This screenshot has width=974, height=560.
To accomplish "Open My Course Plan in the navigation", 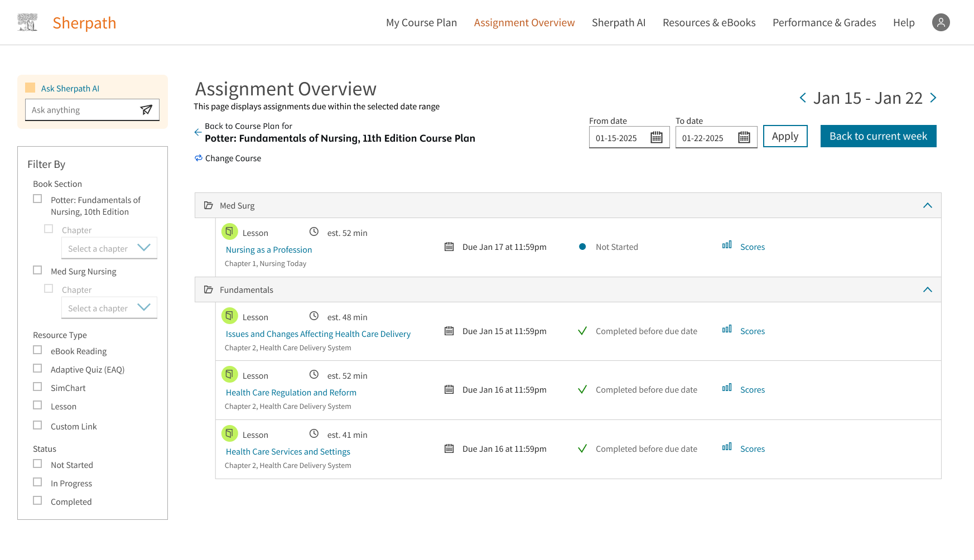I will (x=421, y=22).
